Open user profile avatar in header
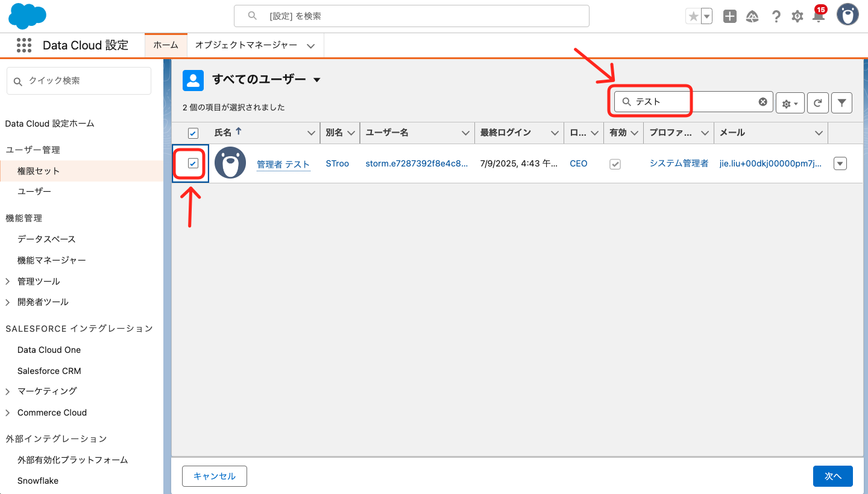The height and width of the screenshot is (494, 868). pyautogui.click(x=848, y=14)
